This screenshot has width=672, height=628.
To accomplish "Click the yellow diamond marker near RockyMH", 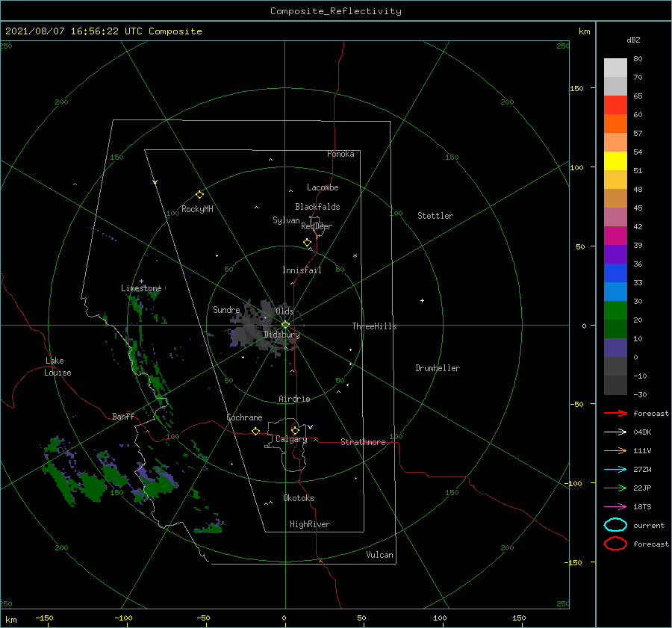I will 199,195.
